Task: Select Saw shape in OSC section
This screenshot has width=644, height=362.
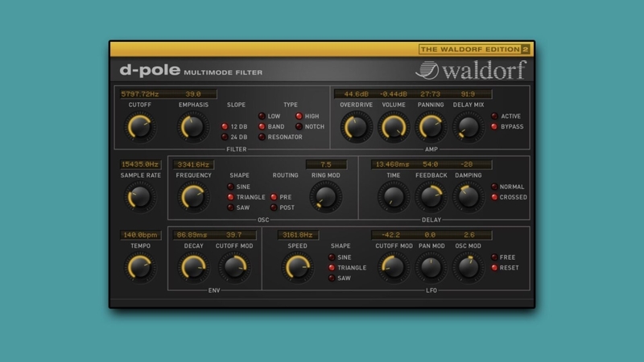Action: pyautogui.click(x=231, y=208)
